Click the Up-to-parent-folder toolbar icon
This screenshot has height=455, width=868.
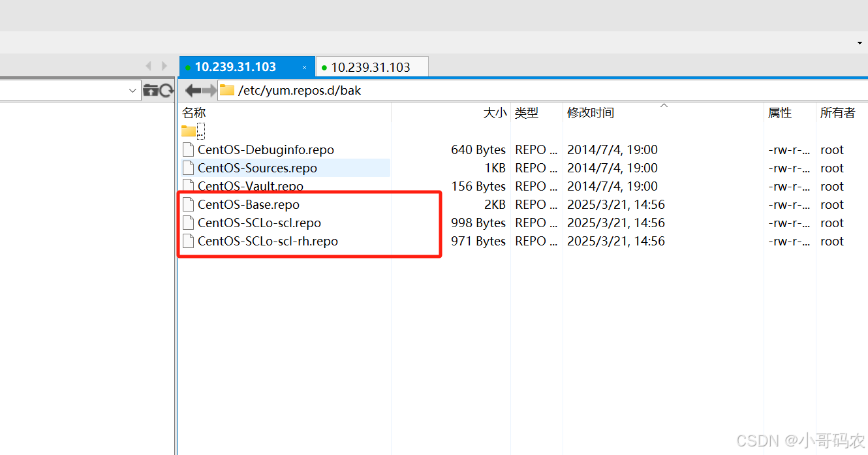[150, 89]
